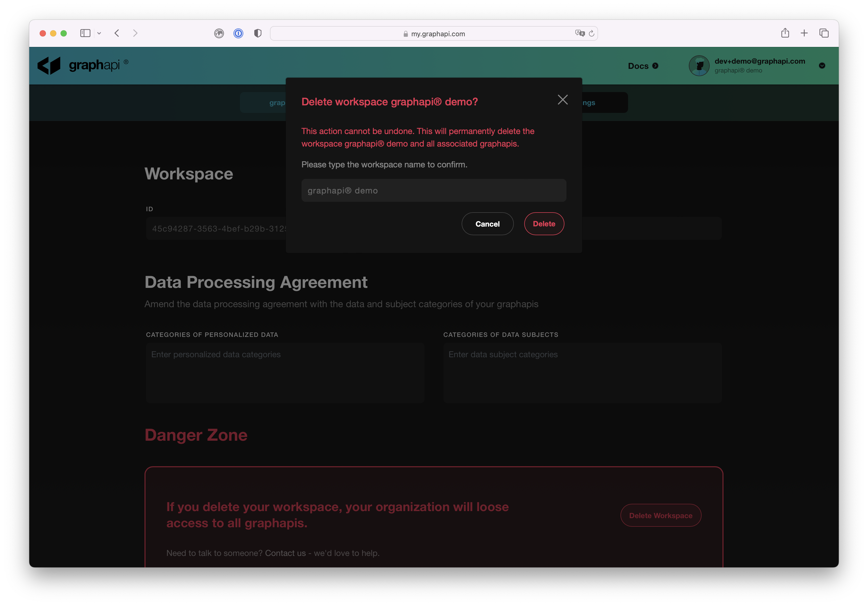Screen dimensions: 868x606
Task: Click the privacy shield icon
Action: (x=257, y=33)
